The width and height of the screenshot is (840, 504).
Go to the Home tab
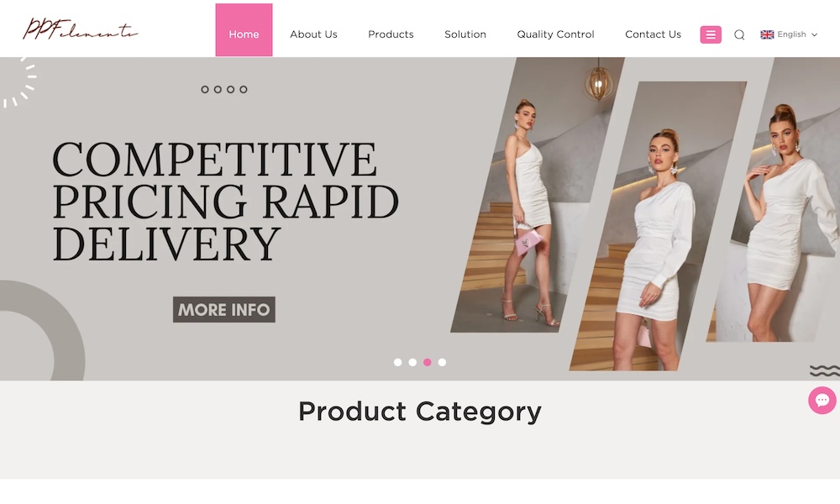tap(244, 30)
